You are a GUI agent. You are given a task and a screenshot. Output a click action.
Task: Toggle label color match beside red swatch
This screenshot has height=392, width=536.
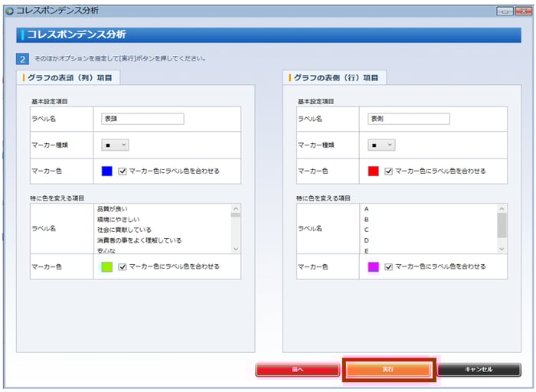click(389, 171)
